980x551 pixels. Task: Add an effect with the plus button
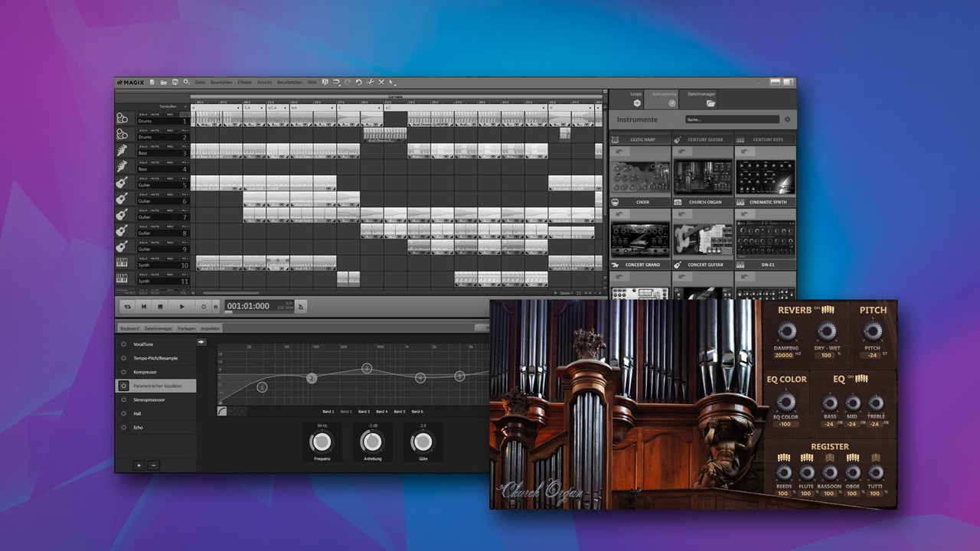pyautogui.click(x=139, y=465)
